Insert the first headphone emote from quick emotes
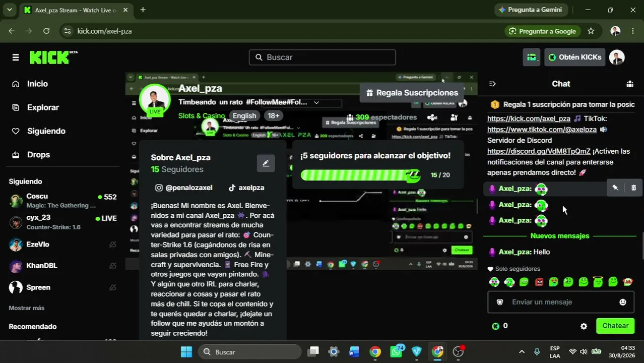The width and height of the screenshot is (644, 363). (494, 282)
